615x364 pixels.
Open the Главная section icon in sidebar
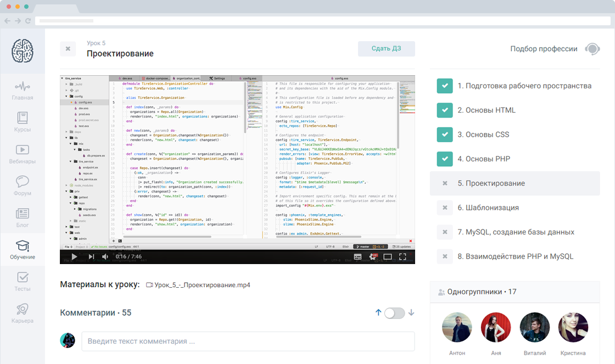click(x=23, y=87)
